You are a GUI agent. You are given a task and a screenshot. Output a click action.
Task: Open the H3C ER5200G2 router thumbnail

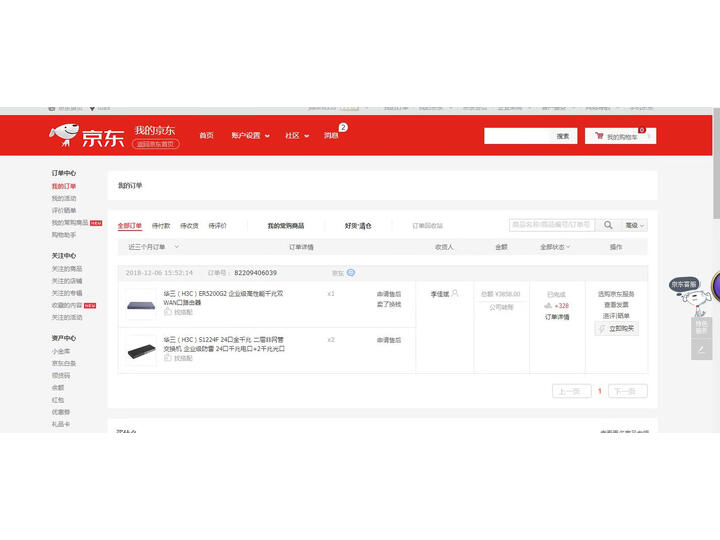141,304
